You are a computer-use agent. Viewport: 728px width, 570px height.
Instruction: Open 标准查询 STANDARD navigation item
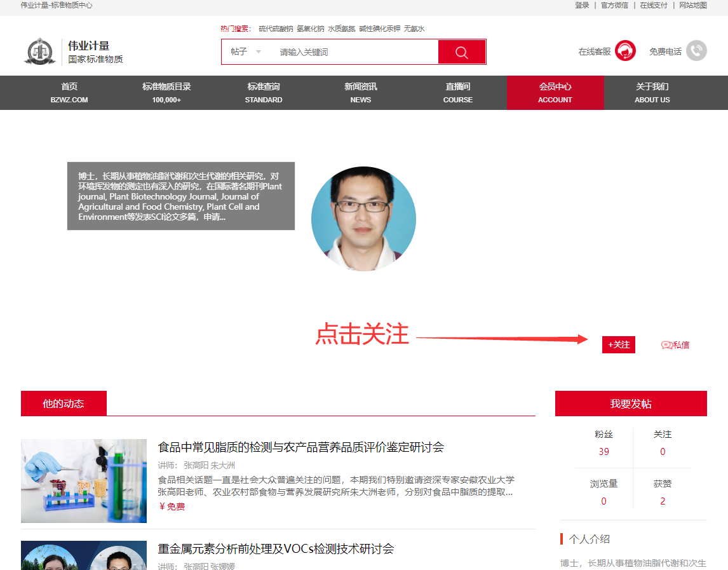pos(264,93)
